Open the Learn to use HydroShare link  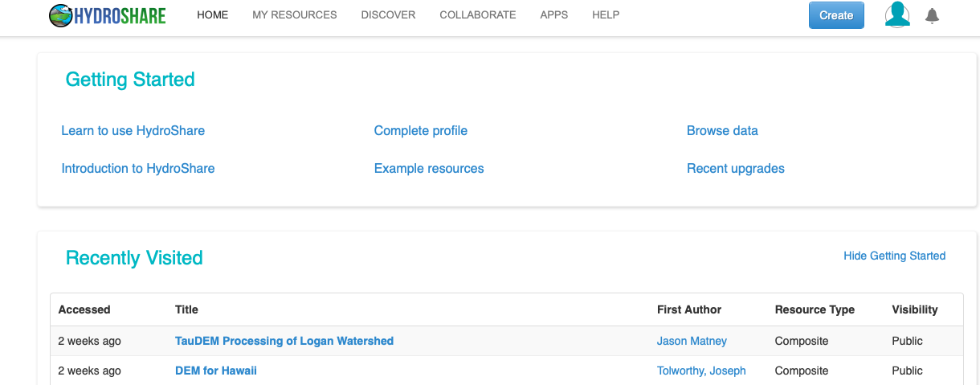click(x=133, y=131)
